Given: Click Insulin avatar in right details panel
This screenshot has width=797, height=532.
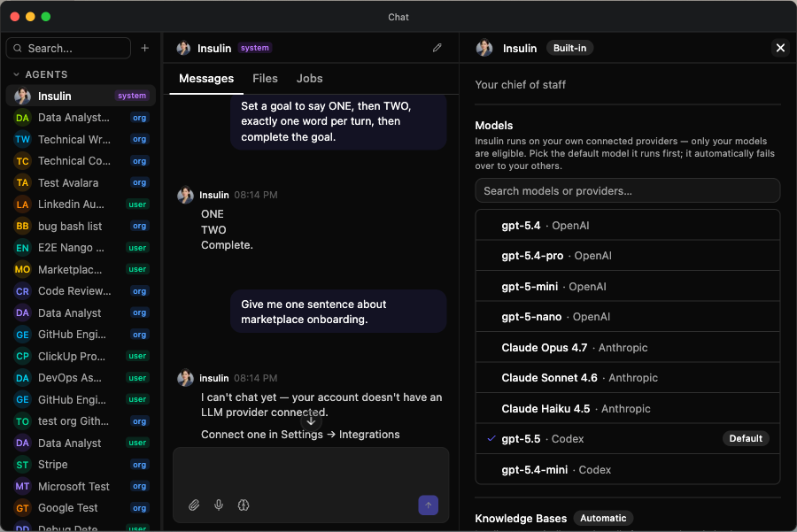Looking at the screenshot, I should tap(484, 48).
